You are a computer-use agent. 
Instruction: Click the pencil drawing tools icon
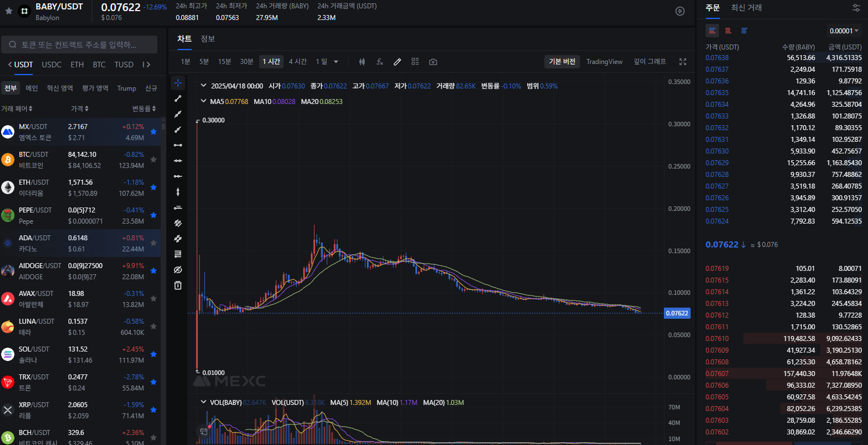397,62
